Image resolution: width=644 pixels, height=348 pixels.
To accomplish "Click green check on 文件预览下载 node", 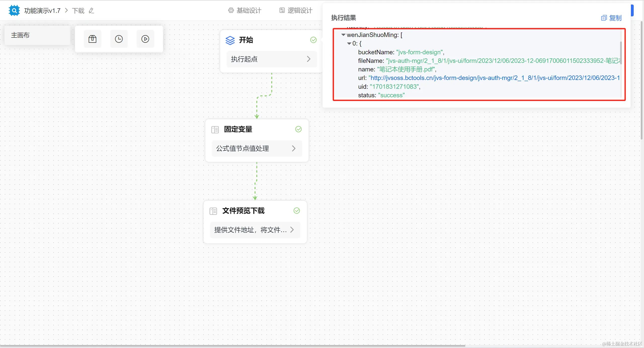I will pyautogui.click(x=297, y=211).
